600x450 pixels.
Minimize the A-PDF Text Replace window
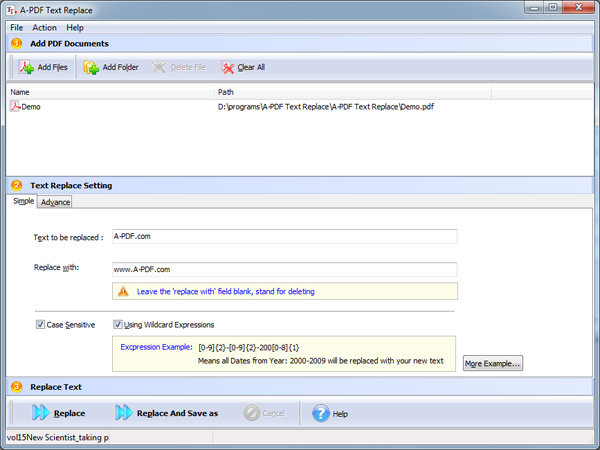coord(535,8)
